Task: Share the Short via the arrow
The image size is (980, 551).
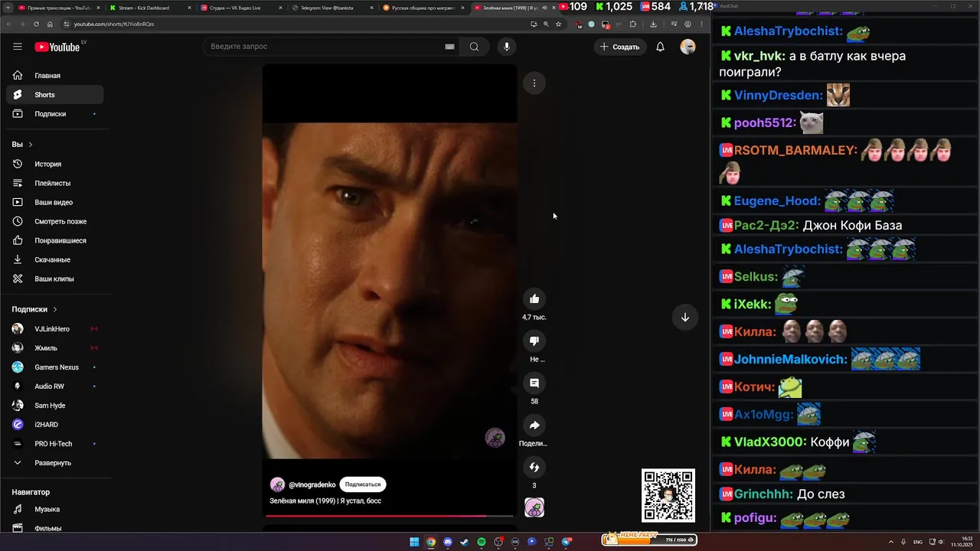Action: coord(534,425)
